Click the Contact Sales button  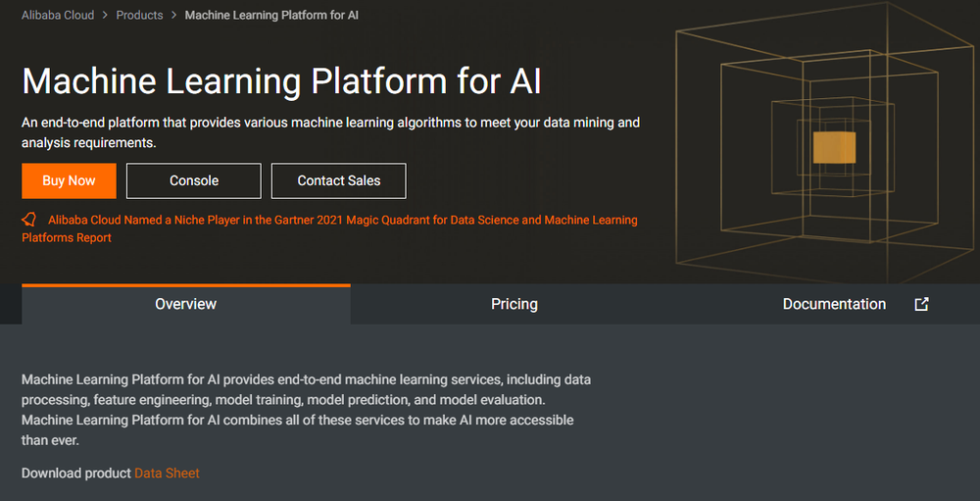pyautogui.click(x=338, y=180)
